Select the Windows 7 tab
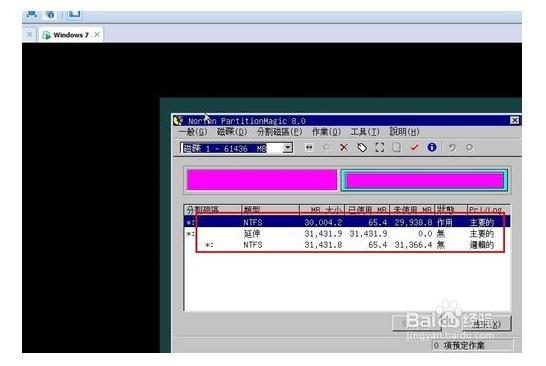Screen dimensions: 546x366 coord(71,35)
